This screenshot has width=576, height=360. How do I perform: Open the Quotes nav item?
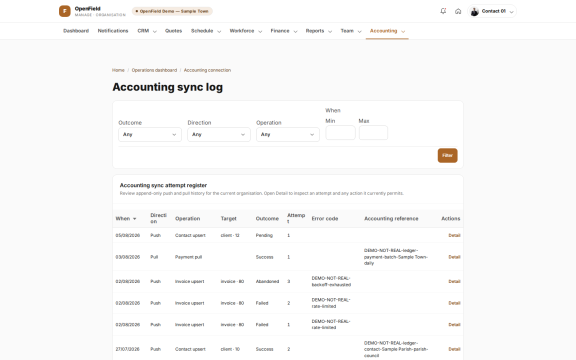pyautogui.click(x=173, y=31)
